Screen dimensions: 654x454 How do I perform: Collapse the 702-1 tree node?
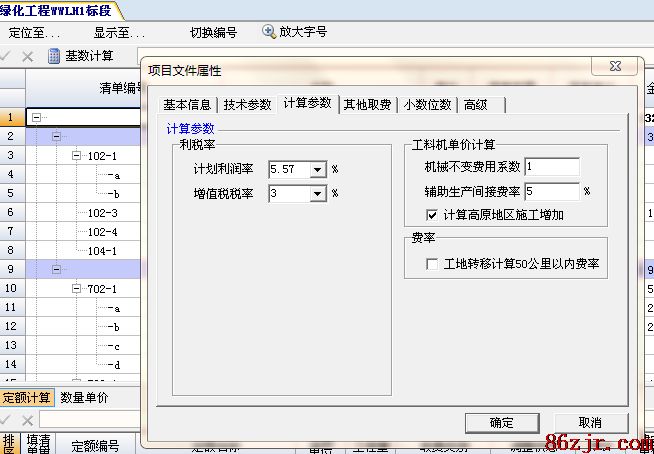[x=77, y=289]
